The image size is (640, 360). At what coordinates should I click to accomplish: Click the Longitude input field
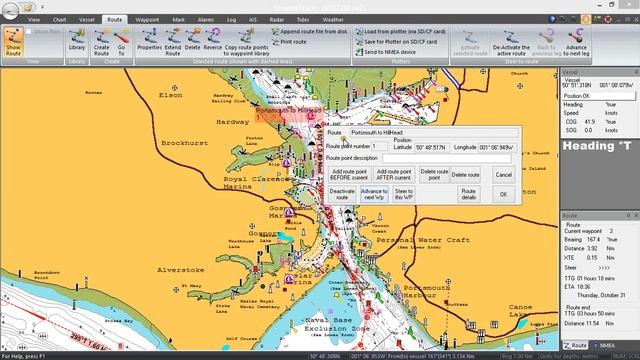point(497,147)
